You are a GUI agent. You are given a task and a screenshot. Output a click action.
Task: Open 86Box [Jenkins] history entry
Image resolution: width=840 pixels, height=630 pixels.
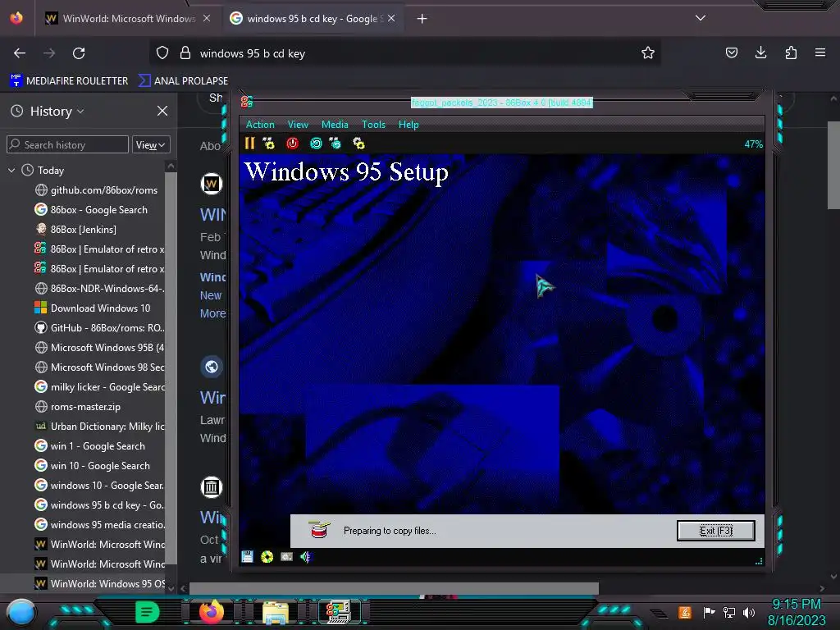[75, 230]
